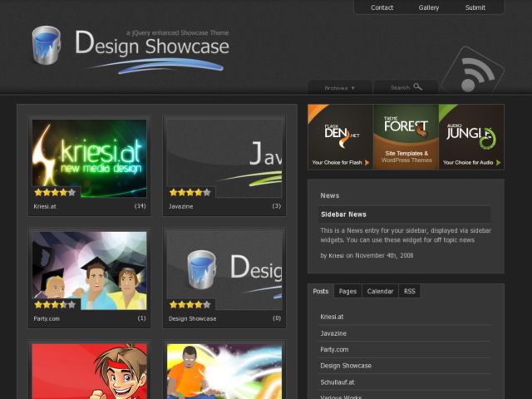Rate Kriesi.at using its star rating
Image resolution: width=532 pixels, height=399 pixels.
click(x=55, y=193)
